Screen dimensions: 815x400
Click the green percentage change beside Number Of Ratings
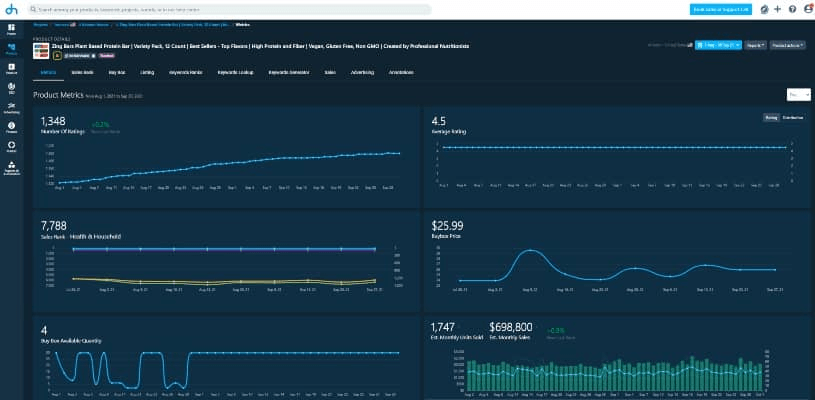pos(99,125)
